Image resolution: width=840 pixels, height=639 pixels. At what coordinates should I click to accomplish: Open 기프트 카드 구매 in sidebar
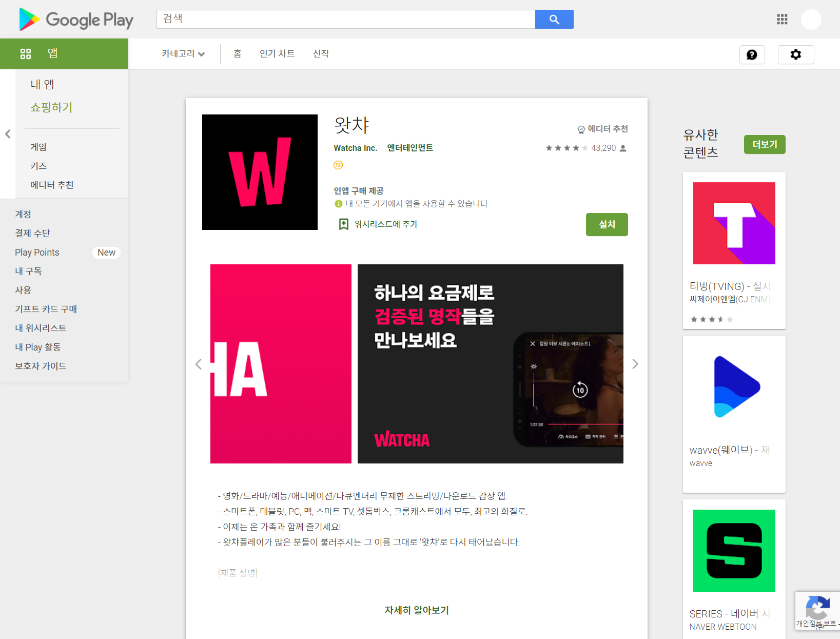46,309
